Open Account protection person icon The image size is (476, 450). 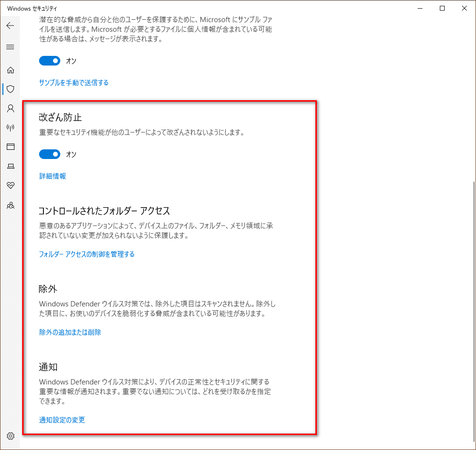click(x=10, y=108)
